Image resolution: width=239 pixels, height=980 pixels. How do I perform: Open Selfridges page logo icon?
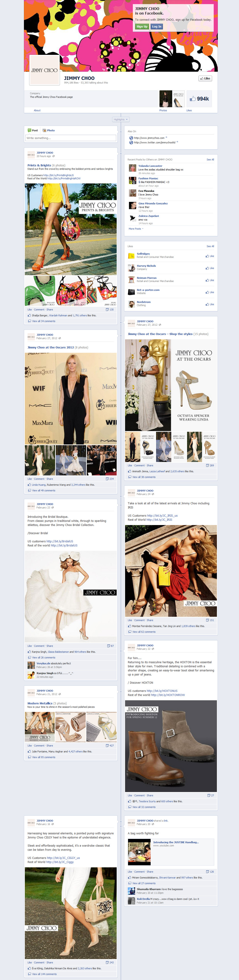click(131, 256)
